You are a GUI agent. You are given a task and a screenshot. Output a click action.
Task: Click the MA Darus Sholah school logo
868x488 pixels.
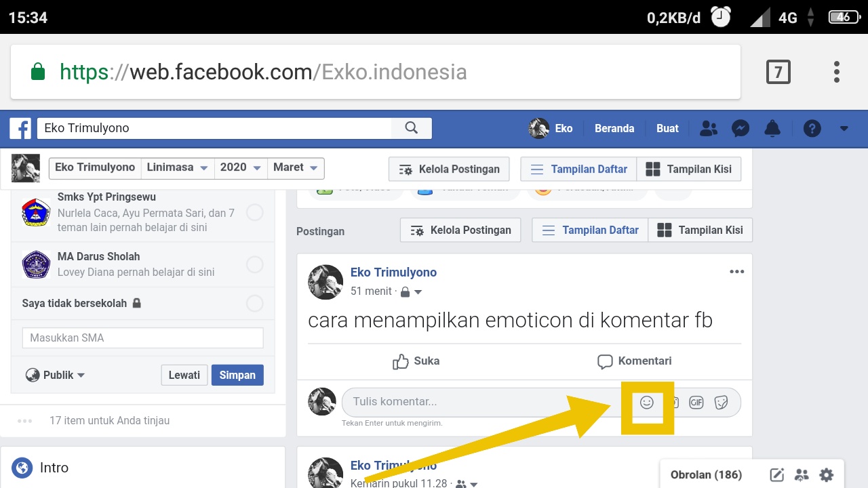point(36,264)
